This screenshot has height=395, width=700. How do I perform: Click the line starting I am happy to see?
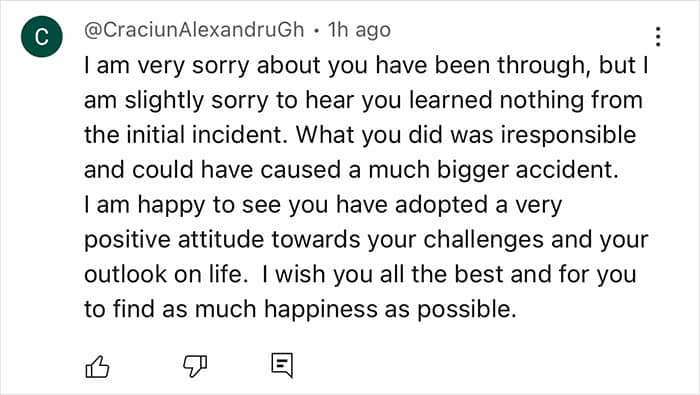(x=323, y=205)
